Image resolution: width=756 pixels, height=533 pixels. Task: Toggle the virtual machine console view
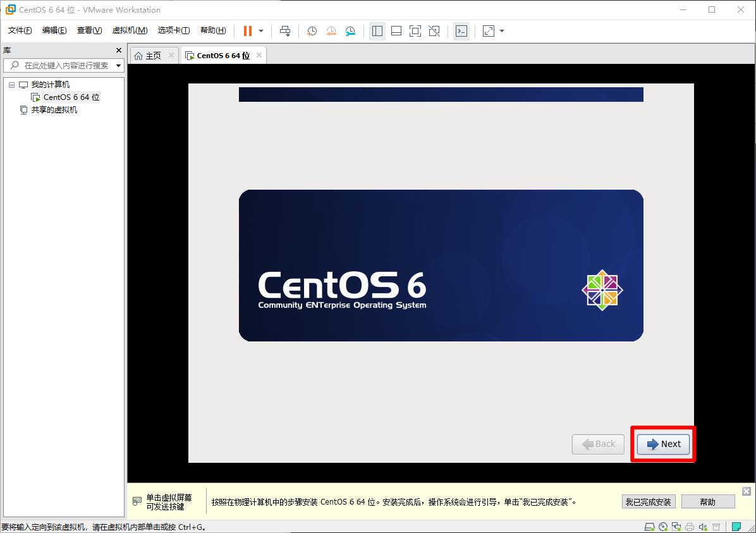(461, 30)
